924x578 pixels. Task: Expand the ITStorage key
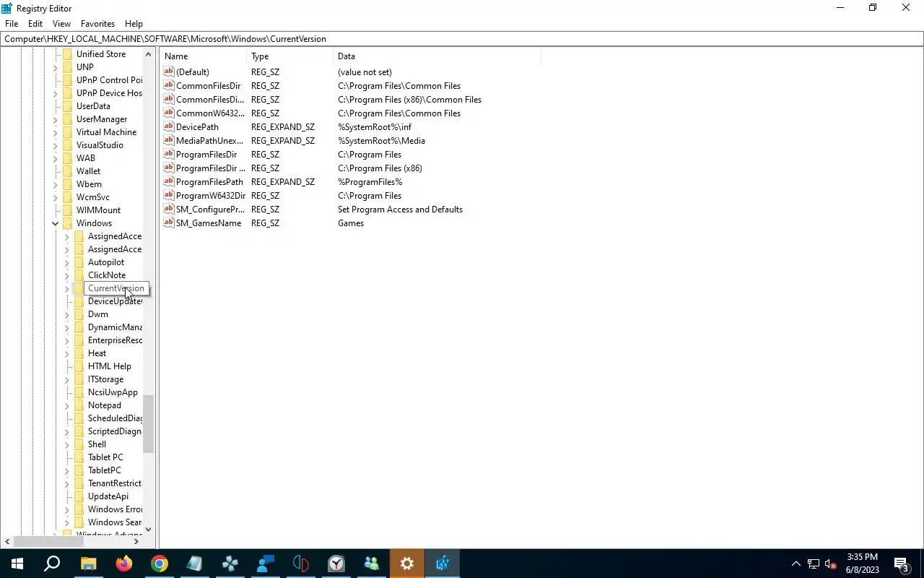(x=67, y=379)
